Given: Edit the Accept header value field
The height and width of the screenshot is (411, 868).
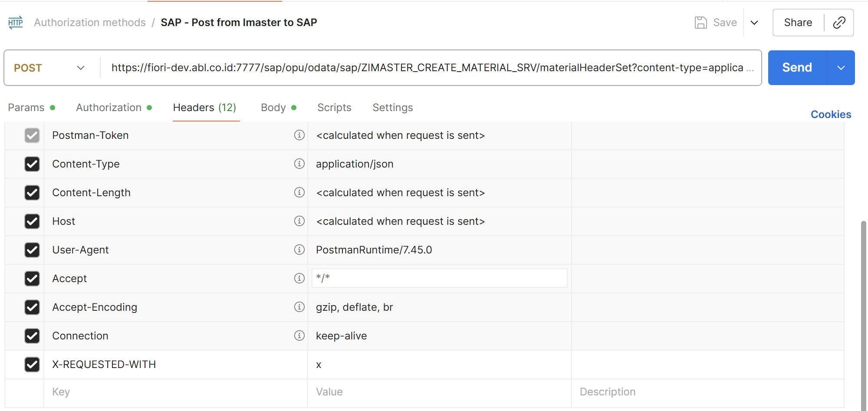Looking at the screenshot, I should coord(439,278).
